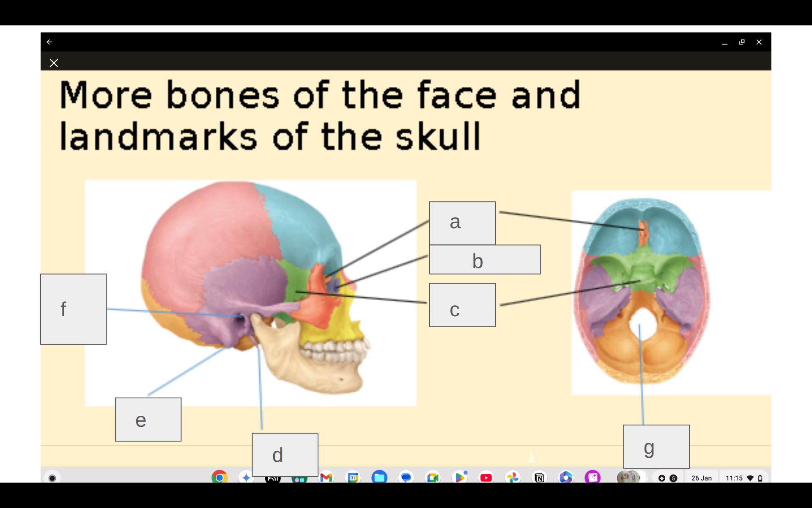Open the ChromeOS app launcher
The image size is (812, 508).
52,478
